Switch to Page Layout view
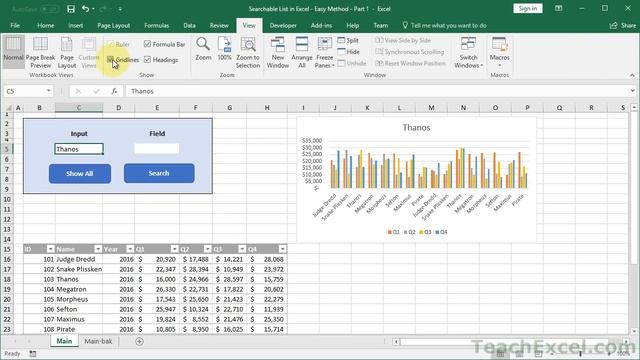This screenshot has height=360, width=640. click(67, 52)
